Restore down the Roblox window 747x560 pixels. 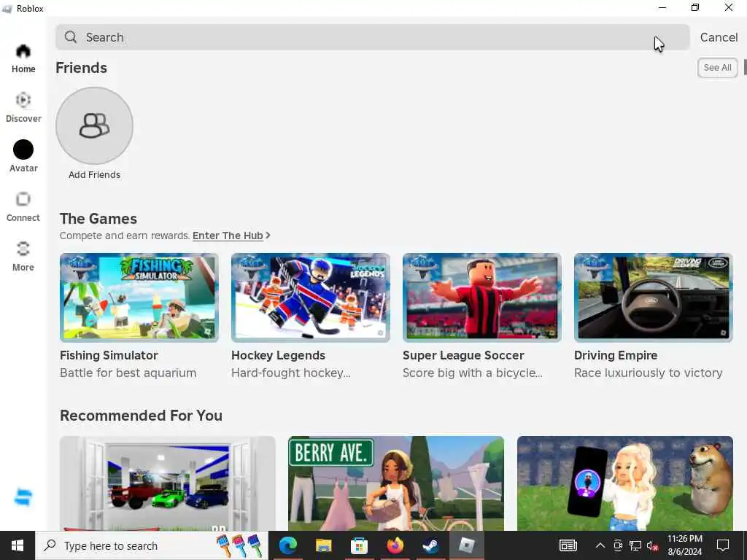[x=695, y=8]
